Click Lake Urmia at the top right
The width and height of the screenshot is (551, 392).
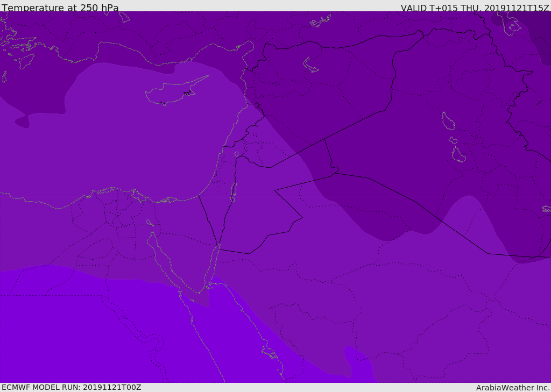511,24
